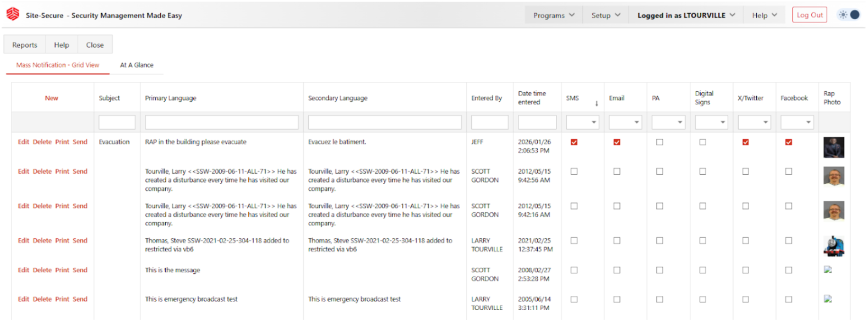Viewport: 868px width, 320px height.
Task: Click the Site-Secure logo icon
Action: tap(13, 14)
